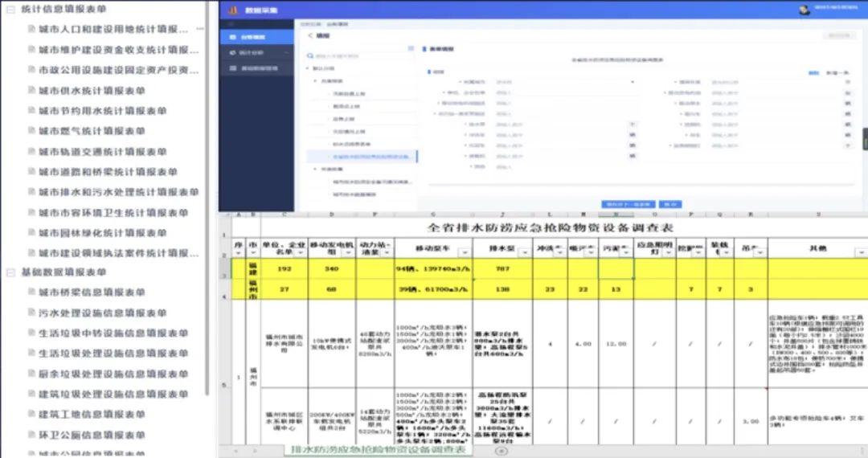Collapse the 基础数据填报表单 tree group
Screen dimensions: 868x458
tap(10, 272)
